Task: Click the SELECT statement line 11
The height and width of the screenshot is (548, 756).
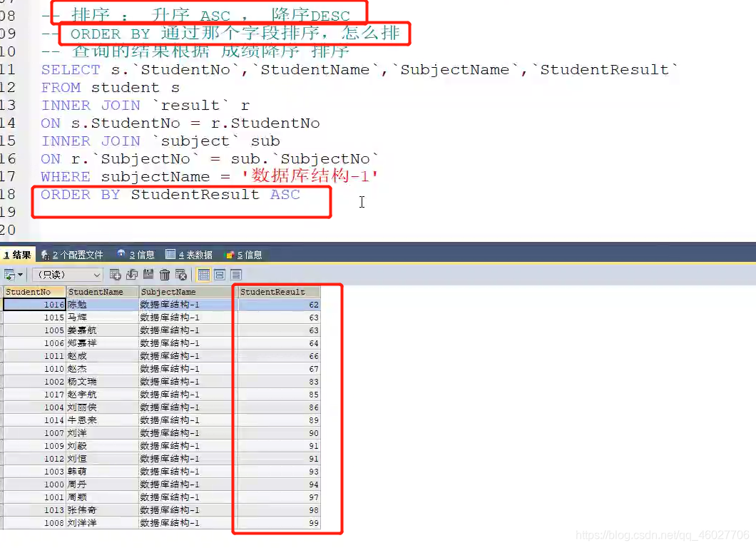Action: (359, 70)
